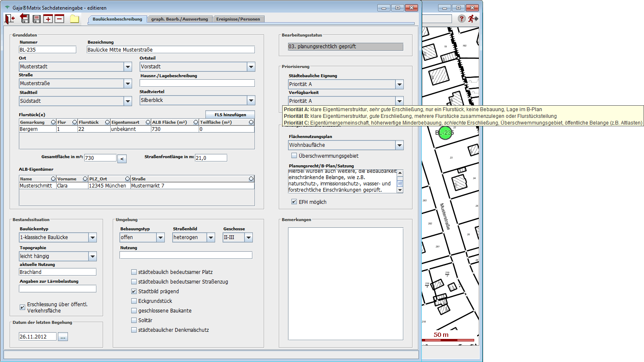Expand the Ort dropdown showing Musterstadt

click(128, 67)
